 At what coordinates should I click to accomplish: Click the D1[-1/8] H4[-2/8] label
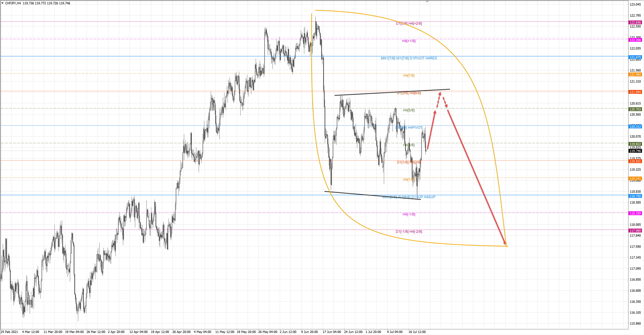(409, 231)
